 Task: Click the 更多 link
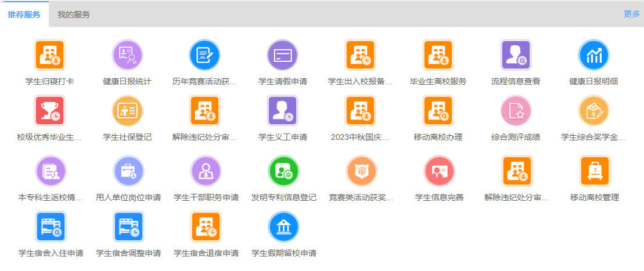(x=631, y=14)
